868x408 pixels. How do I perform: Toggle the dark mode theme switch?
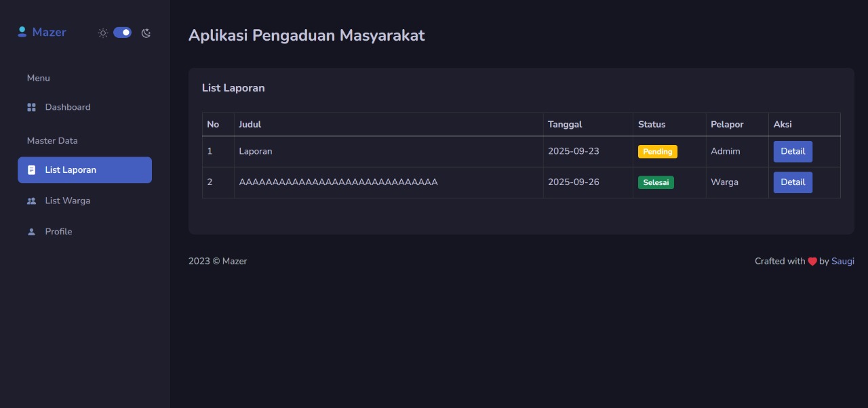click(122, 33)
